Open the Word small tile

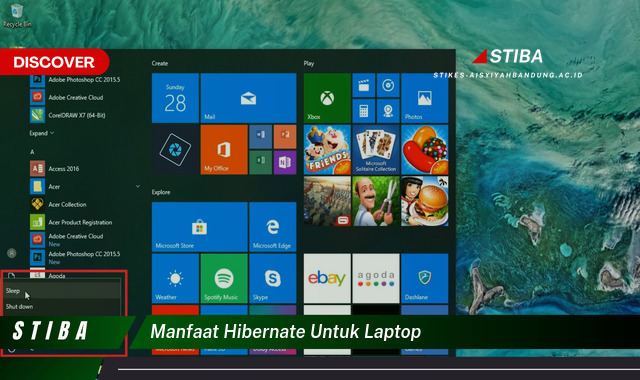point(260,137)
